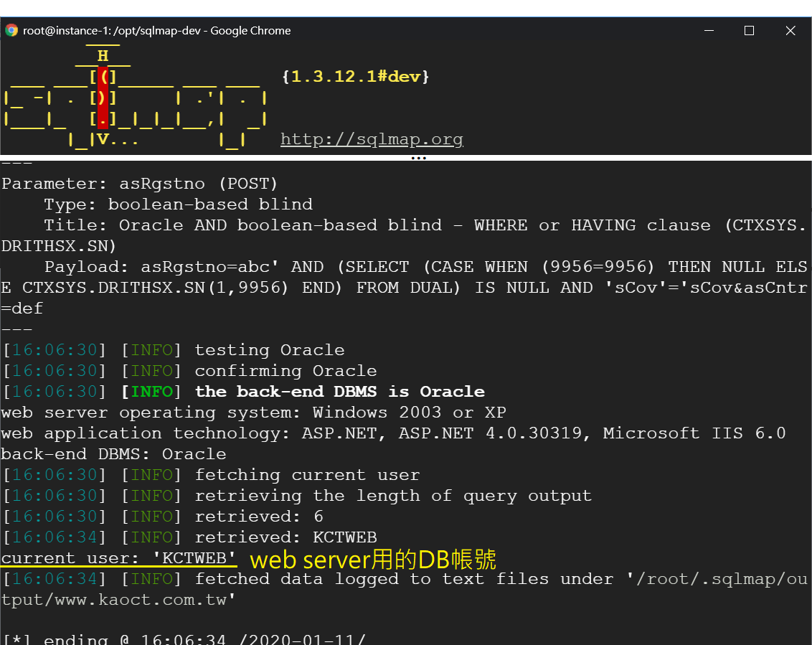Click the 'ending @ 16:06:34' line
Screen dimensions: 812x645
pyautogui.click(x=184, y=639)
